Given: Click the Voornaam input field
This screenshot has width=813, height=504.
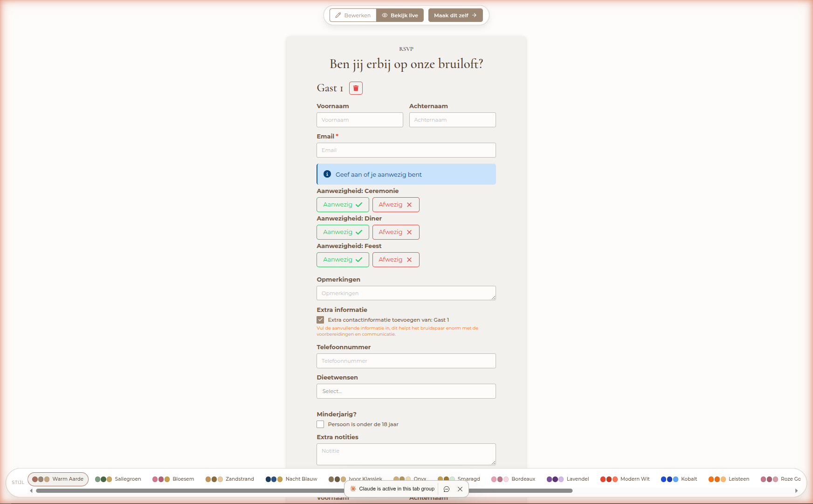Looking at the screenshot, I should 360,120.
